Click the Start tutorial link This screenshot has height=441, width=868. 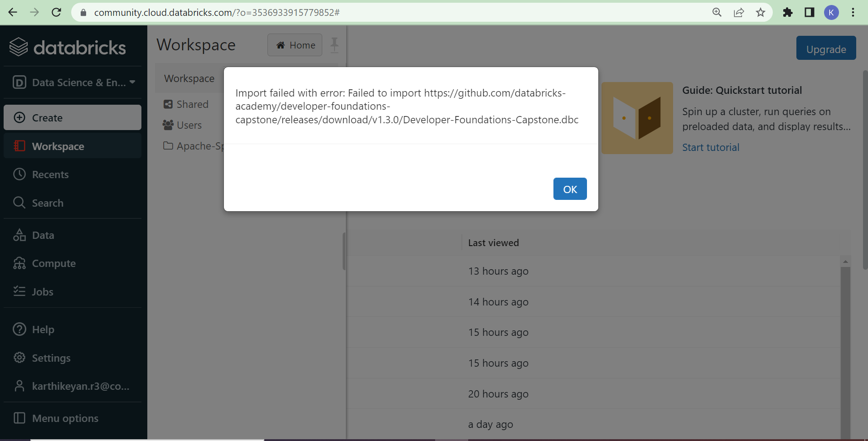tap(710, 147)
